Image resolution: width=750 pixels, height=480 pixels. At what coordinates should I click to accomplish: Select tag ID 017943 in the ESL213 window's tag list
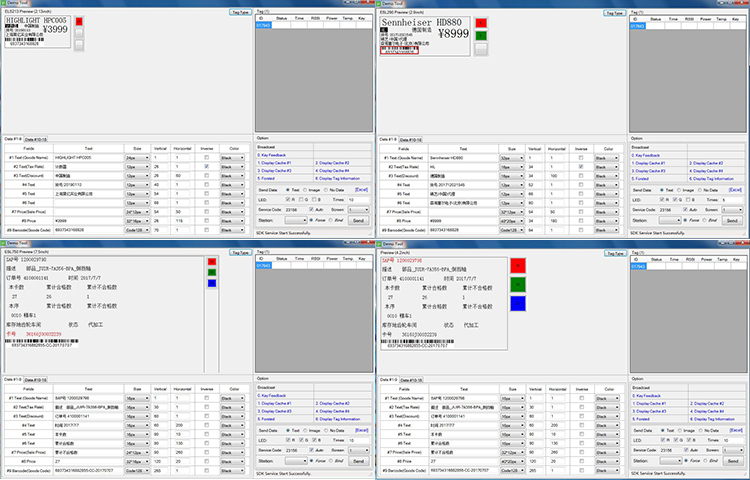(x=263, y=25)
